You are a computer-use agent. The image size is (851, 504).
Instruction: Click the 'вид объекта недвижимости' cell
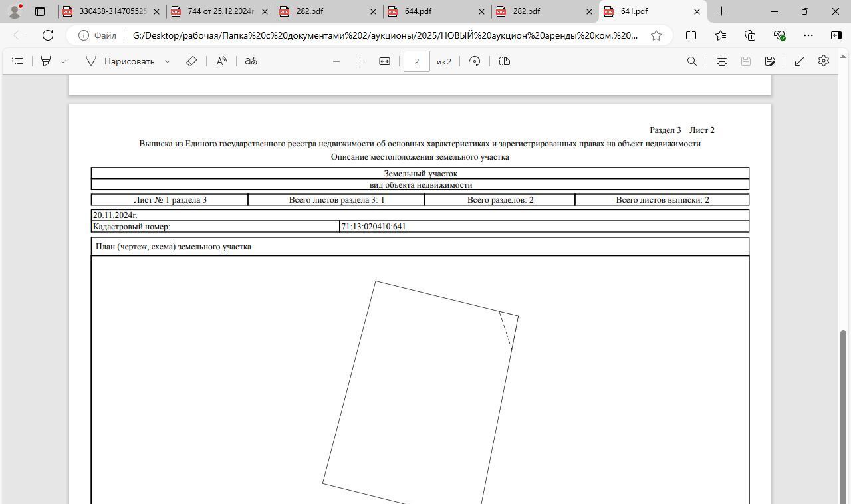[420, 185]
